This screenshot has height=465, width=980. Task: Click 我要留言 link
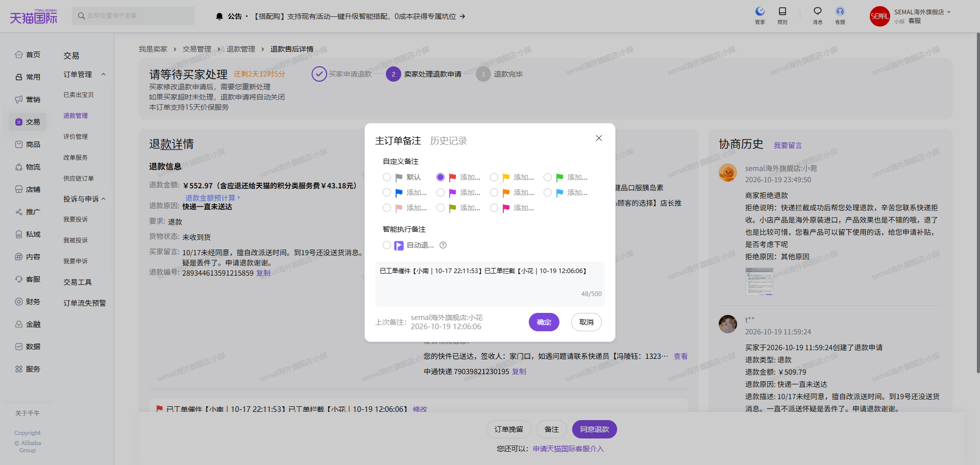pyautogui.click(x=788, y=145)
